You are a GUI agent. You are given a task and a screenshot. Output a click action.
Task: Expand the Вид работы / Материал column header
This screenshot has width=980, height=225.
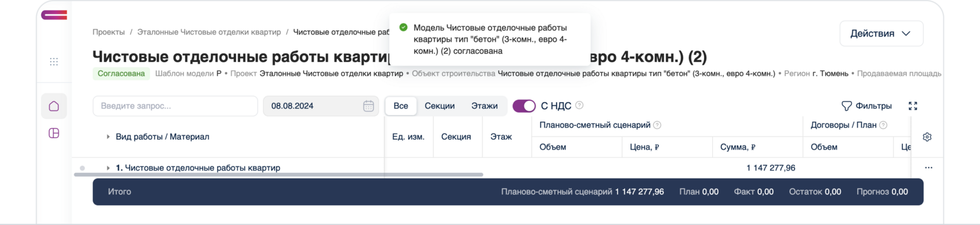coord(108,137)
